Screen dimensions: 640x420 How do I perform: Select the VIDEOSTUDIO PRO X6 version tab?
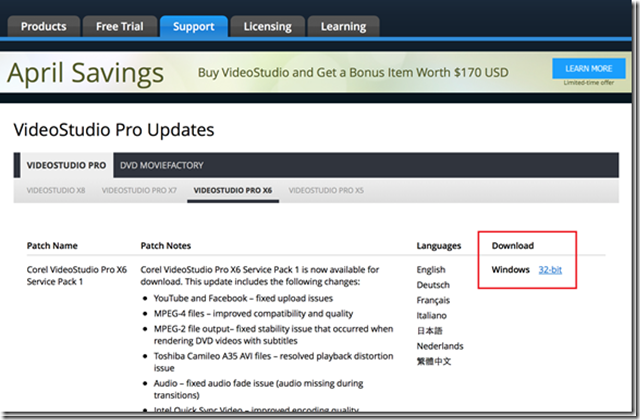coord(233,190)
